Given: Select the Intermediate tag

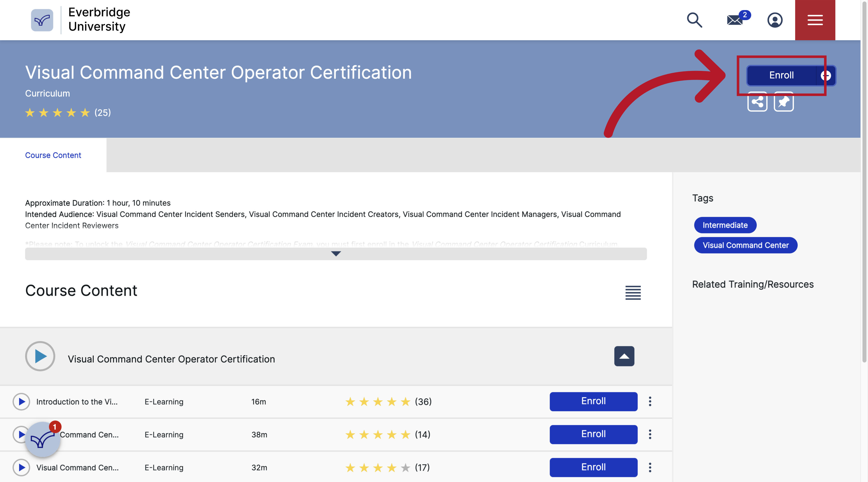Looking at the screenshot, I should click(725, 225).
